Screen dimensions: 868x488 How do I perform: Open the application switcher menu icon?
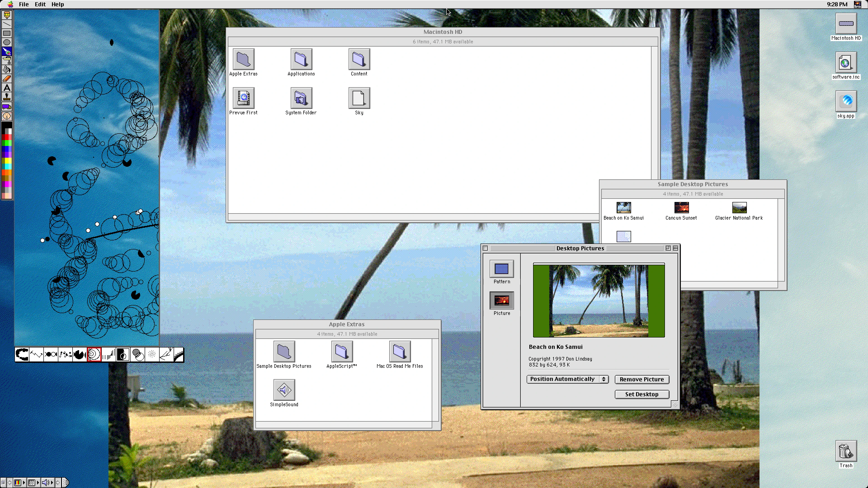tap(858, 4)
